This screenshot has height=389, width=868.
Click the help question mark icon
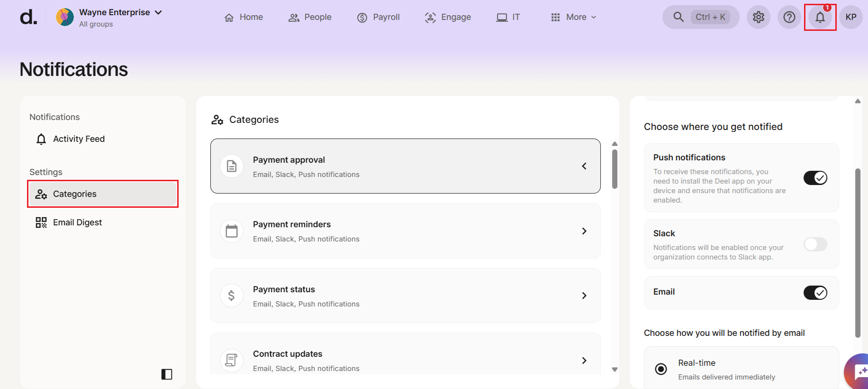coord(789,18)
